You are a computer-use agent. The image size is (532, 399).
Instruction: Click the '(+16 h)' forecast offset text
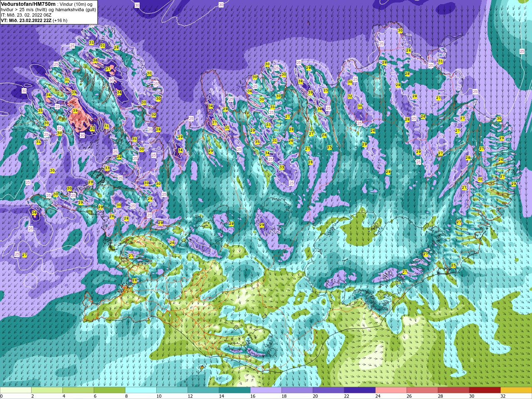[x=60, y=20]
